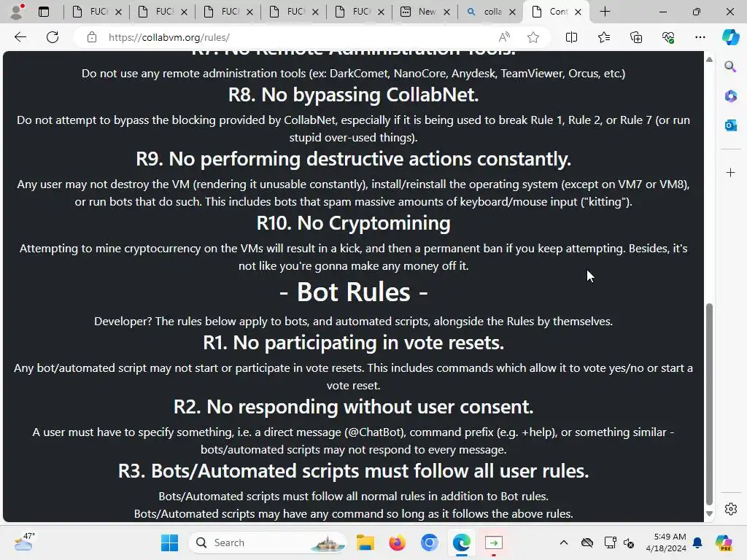Open the Copilot sidebar
This screenshot has width=747, height=560.
coord(730,37)
